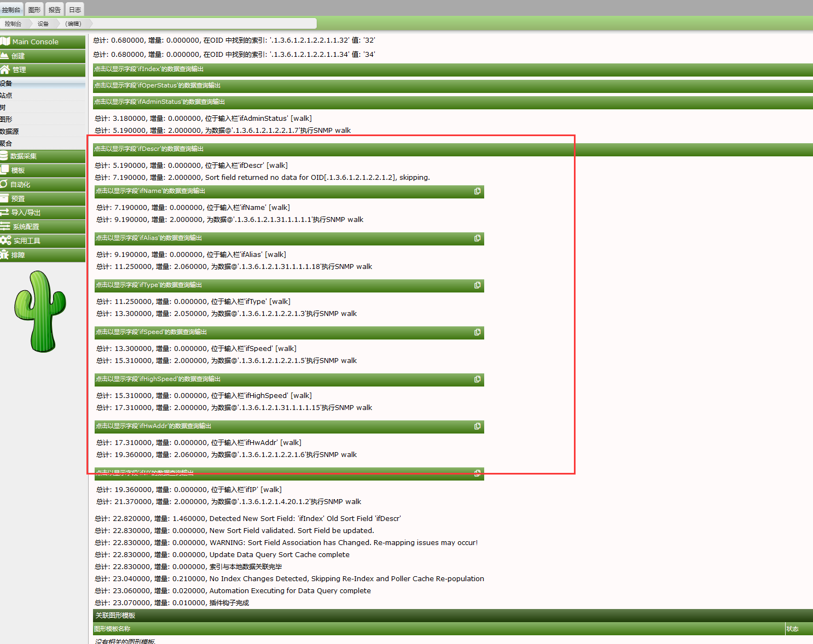
Task: Switch to the 图形 (Graphs) tab
Action: coord(34,9)
